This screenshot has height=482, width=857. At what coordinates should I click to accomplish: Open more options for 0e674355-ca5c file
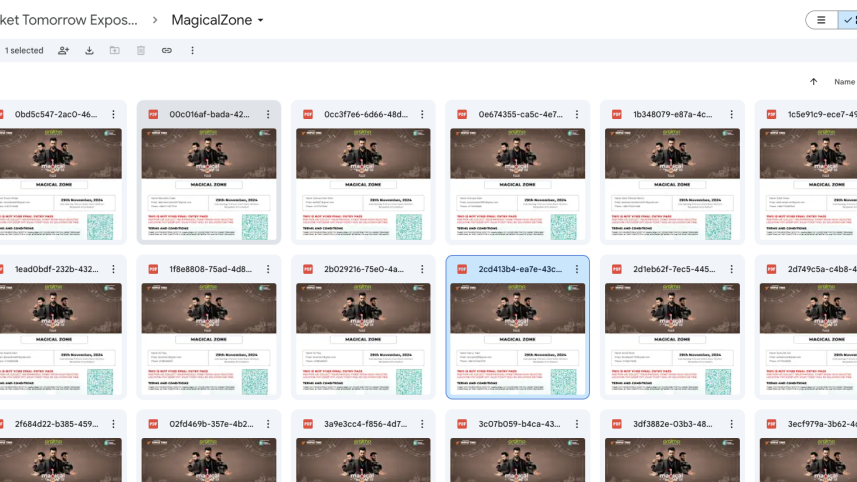(577, 114)
